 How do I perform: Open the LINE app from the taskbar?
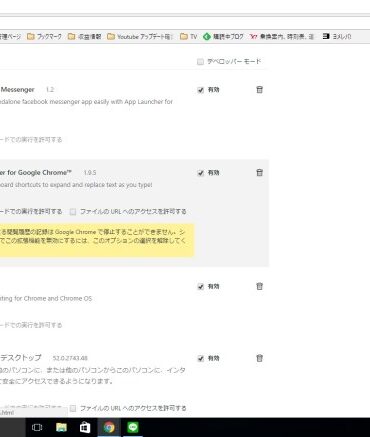(x=133, y=427)
